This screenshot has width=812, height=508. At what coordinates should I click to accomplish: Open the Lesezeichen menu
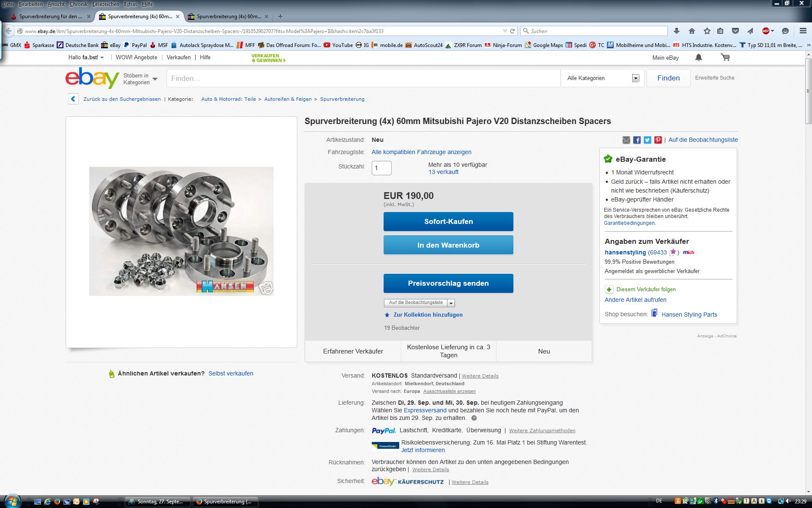pos(106,4)
